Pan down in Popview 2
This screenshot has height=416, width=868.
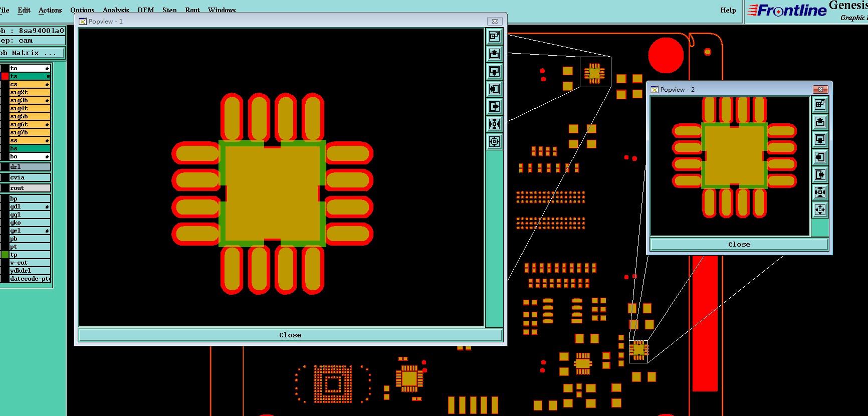pos(820,139)
